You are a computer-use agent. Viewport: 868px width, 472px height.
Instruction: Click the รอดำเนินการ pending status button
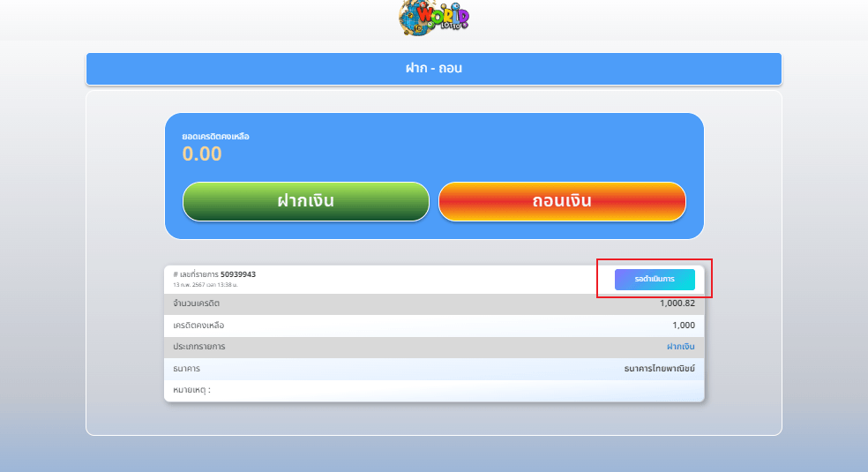click(655, 280)
